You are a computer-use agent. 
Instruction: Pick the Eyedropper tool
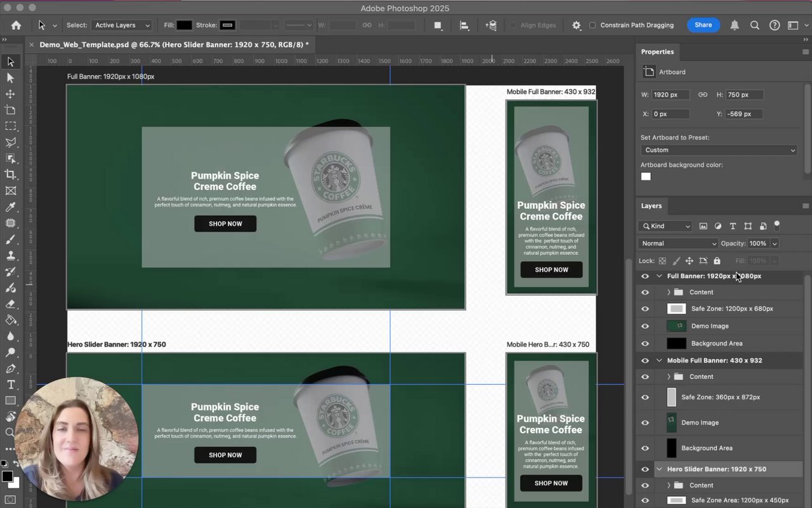pyautogui.click(x=10, y=207)
